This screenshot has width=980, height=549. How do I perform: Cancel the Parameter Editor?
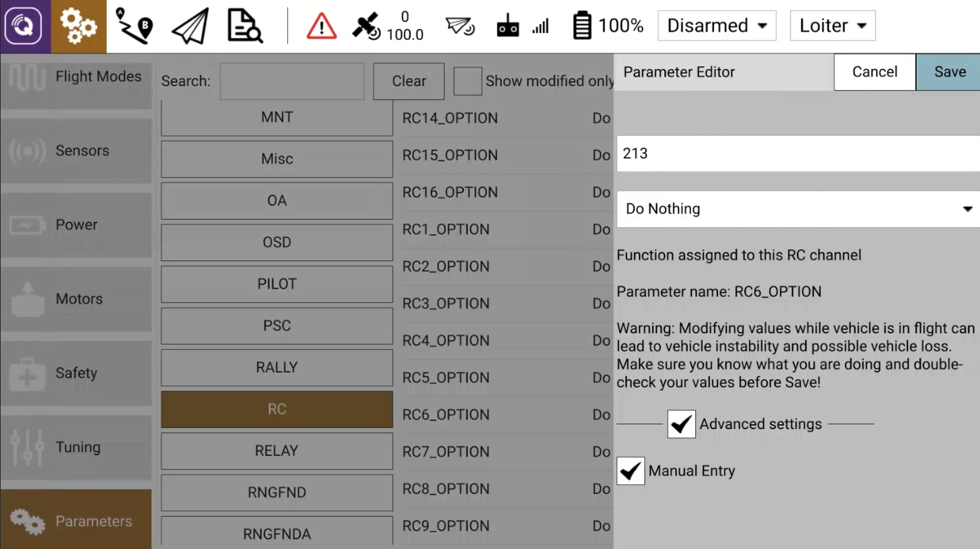click(x=875, y=72)
